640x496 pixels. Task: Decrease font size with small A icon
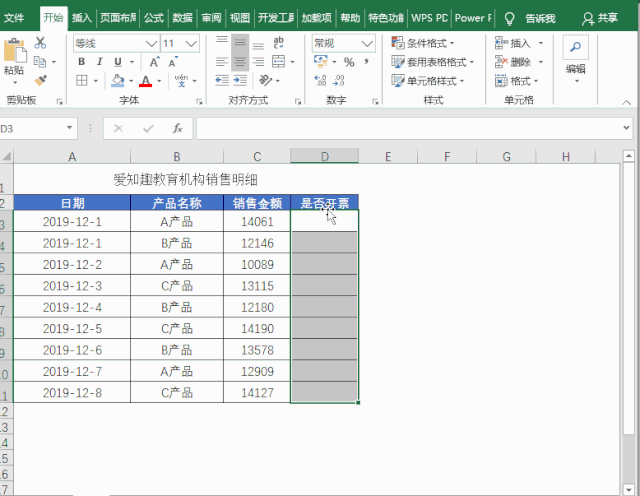coord(173,62)
